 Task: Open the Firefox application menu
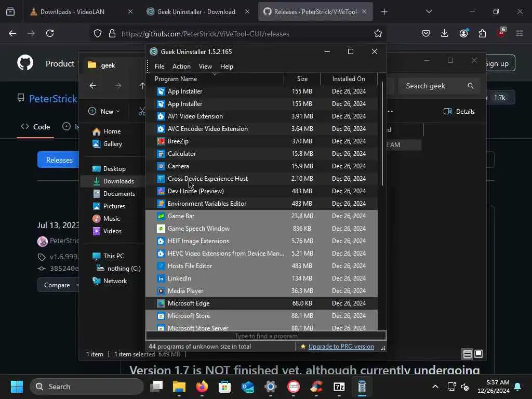tap(520, 33)
